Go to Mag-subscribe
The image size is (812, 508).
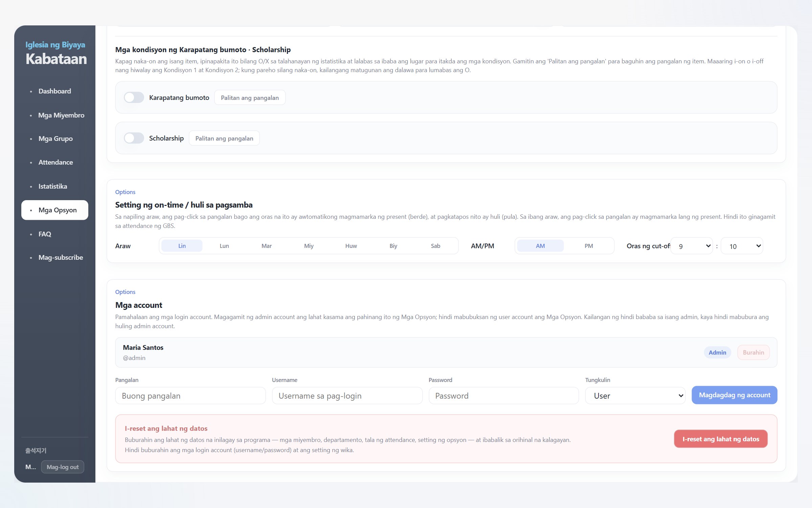pyautogui.click(x=55, y=257)
